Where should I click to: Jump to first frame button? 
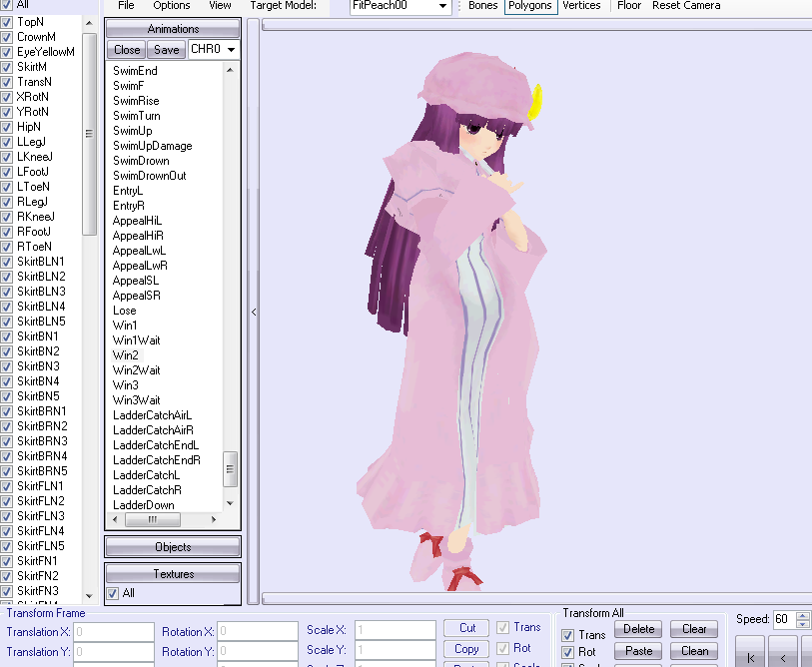(750, 654)
